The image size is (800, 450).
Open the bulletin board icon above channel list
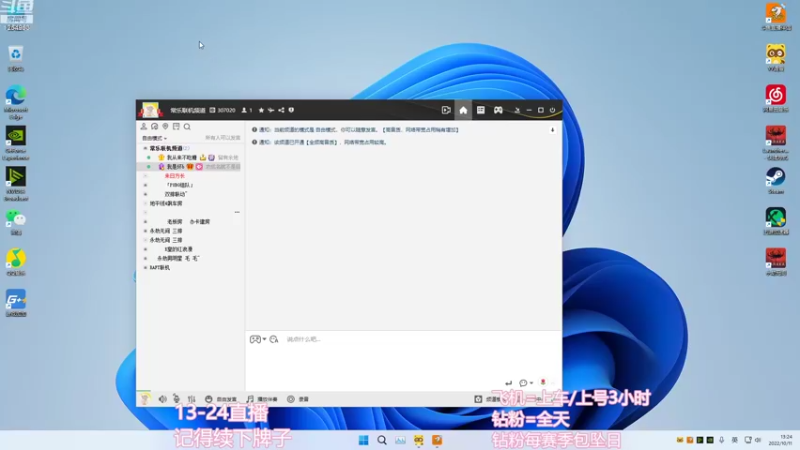coord(176,127)
